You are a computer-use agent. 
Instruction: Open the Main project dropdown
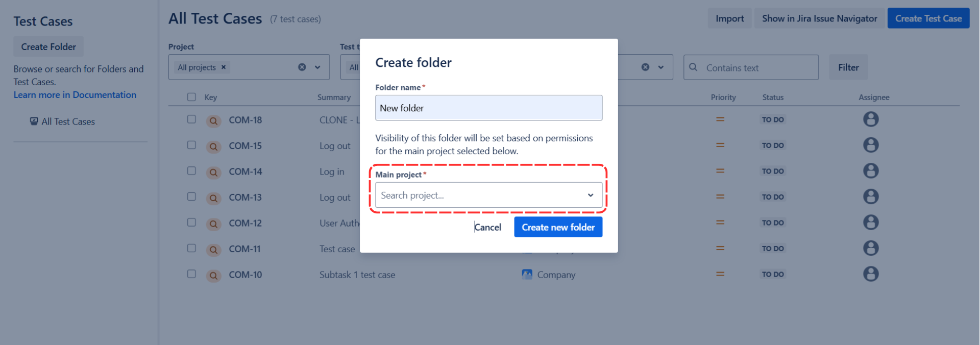(488, 195)
